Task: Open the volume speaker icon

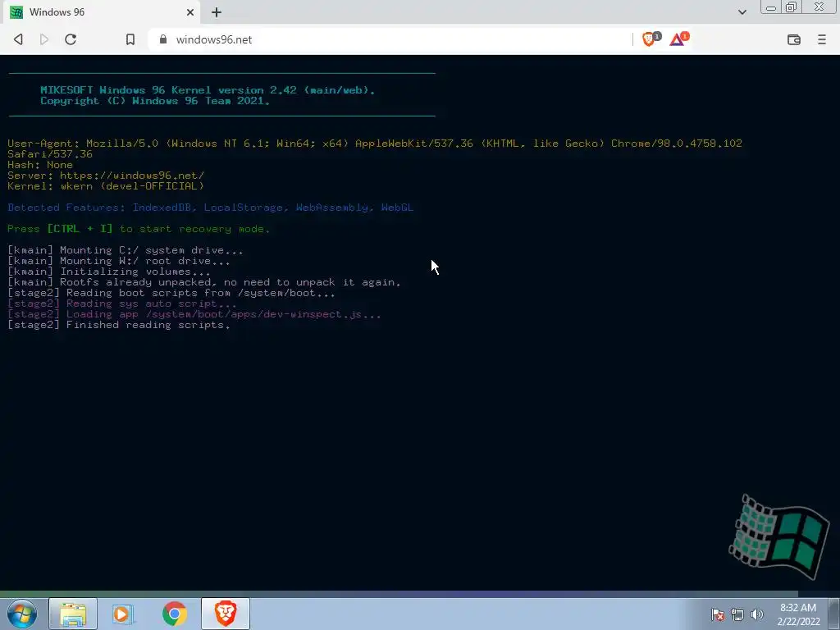Action: tap(756, 614)
